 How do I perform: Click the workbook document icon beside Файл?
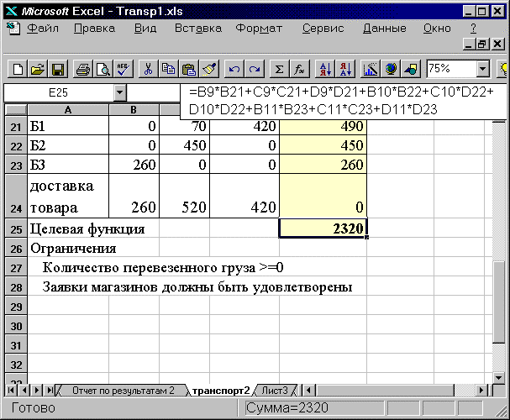coord(13,29)
